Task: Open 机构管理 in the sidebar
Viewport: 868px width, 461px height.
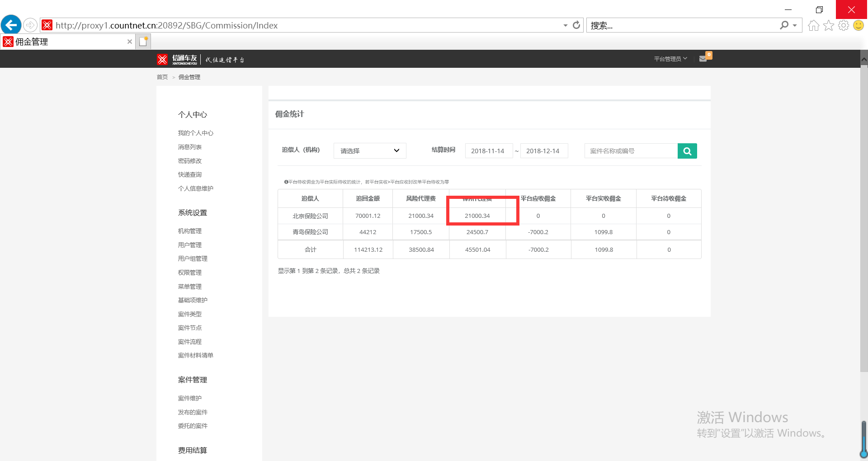Action: [x=190, y=231]
